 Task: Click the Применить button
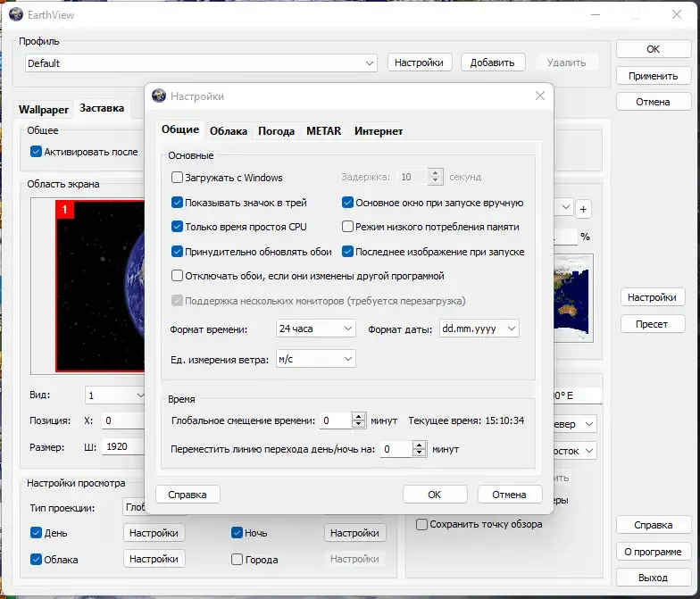[654, 76]
